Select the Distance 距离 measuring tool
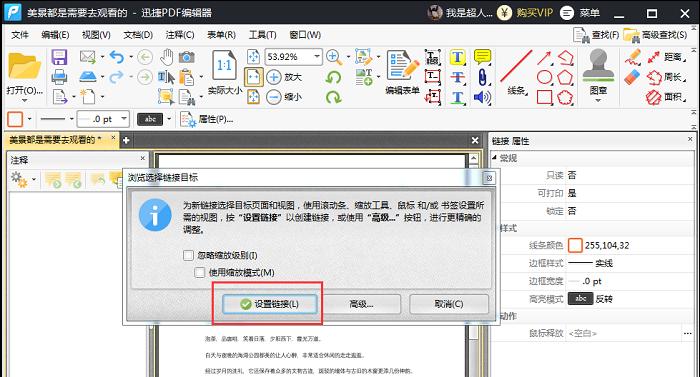700x377 pixels. click(x=667, y=57)
